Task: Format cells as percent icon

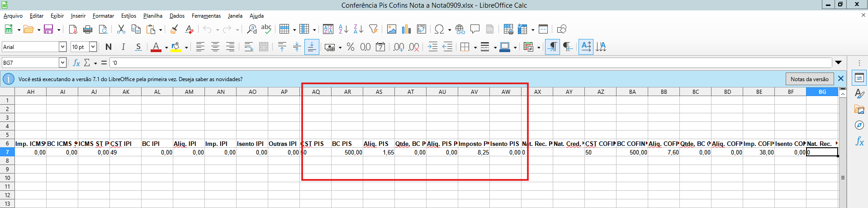Action: tap(351, 47)
